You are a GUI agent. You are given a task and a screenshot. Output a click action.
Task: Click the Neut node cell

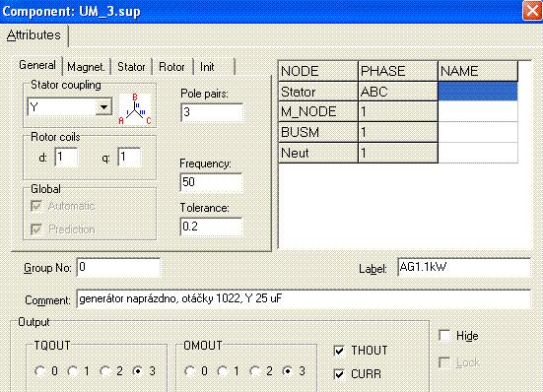pyautogui.click(x=318, y=153)
